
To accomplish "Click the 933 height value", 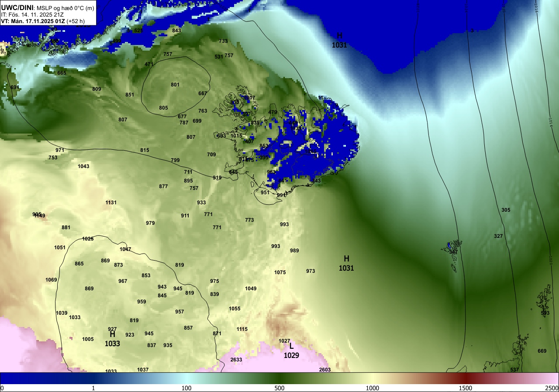I will coord(201,203).
